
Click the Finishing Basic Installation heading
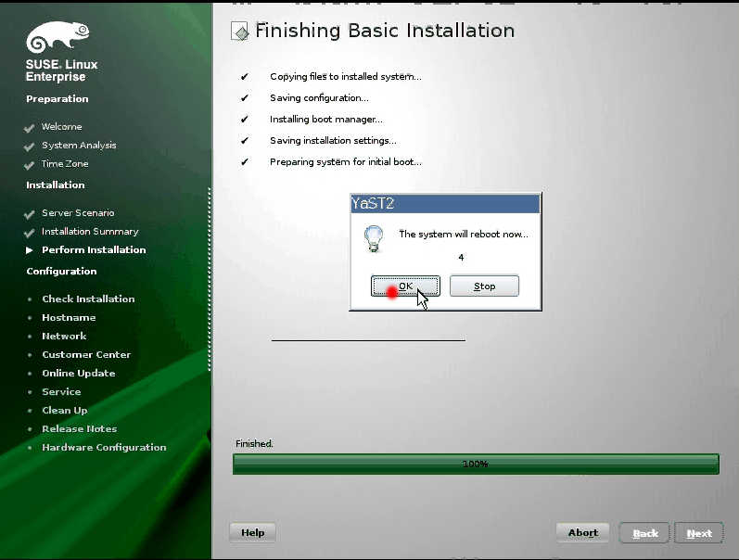click(x=385, y=31)
